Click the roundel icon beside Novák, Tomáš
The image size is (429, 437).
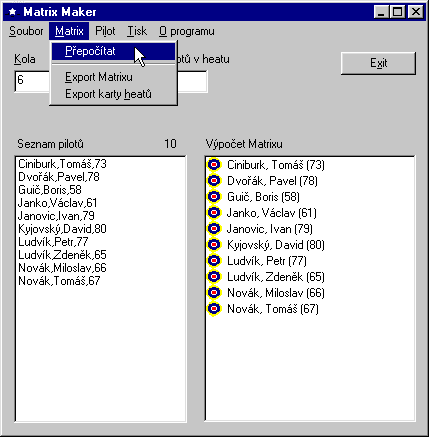[x=214, y=309]
